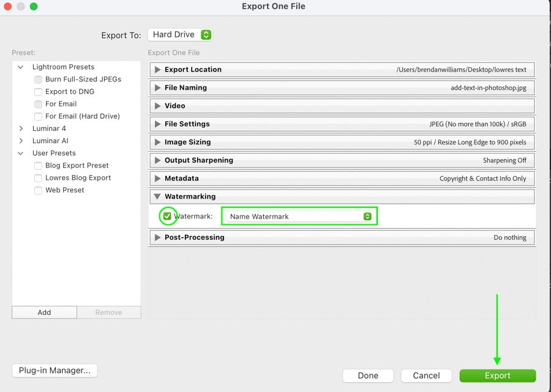Expand the Post-Processing section
The height and width of the screenshot is (392, 551).
coord(158,237)
